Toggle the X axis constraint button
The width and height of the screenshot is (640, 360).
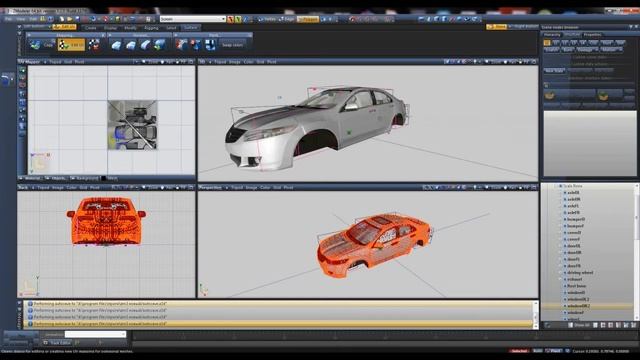pyautogui.click(x=231, y=19)
